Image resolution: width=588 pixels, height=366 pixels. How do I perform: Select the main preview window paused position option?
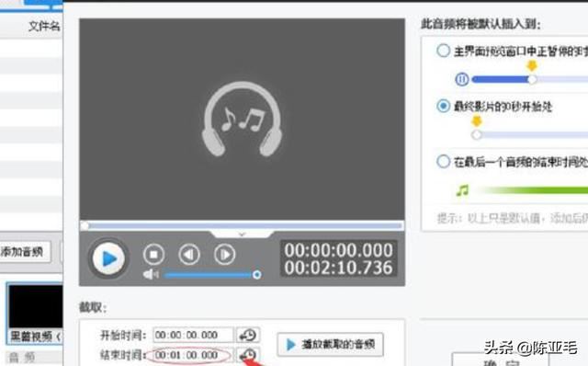[443, 51]
